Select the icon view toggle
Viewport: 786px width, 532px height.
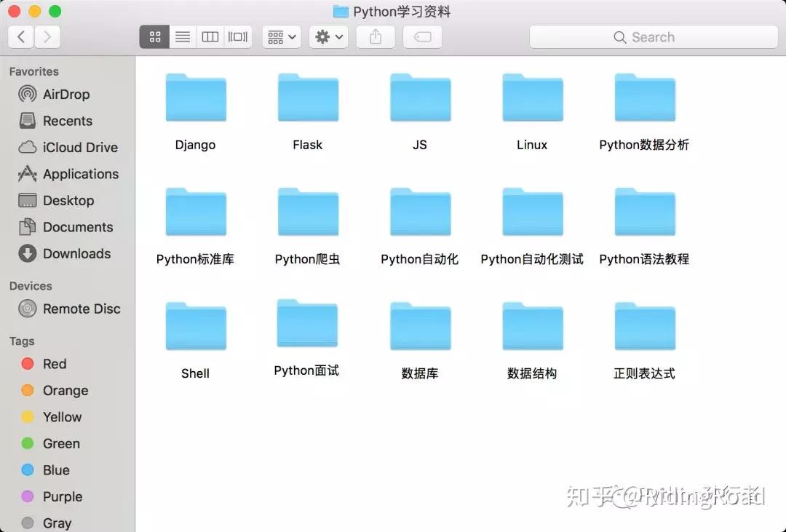point(154,36)
